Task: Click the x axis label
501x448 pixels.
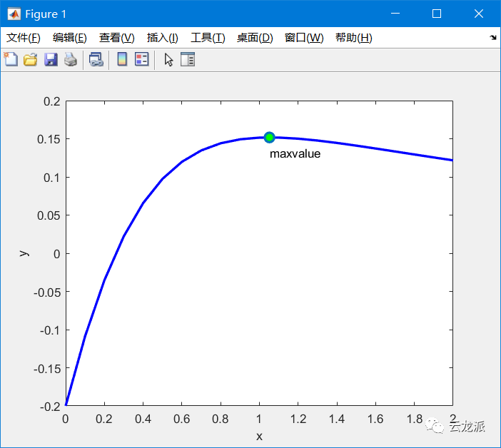Action: click(x=259, y=436)
